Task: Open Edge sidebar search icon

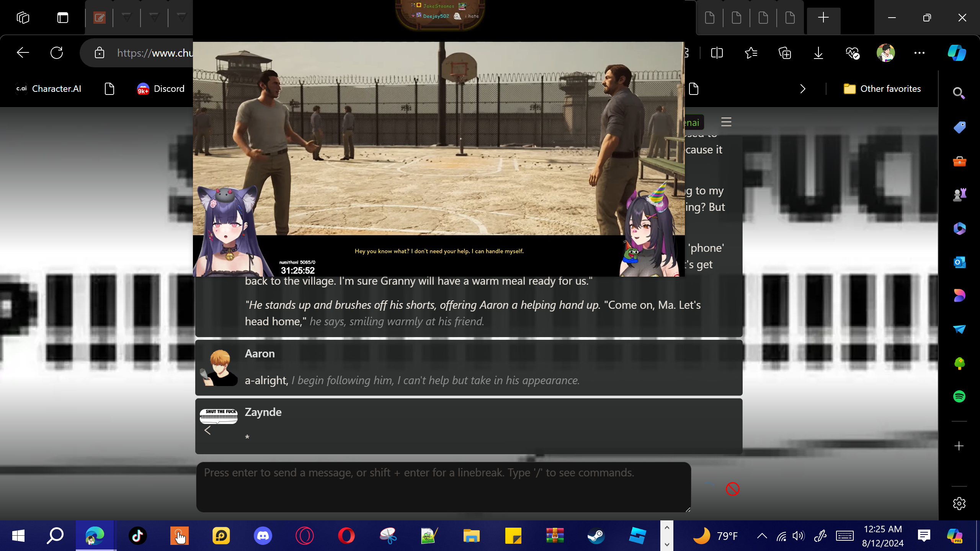Action: [959, 93]
